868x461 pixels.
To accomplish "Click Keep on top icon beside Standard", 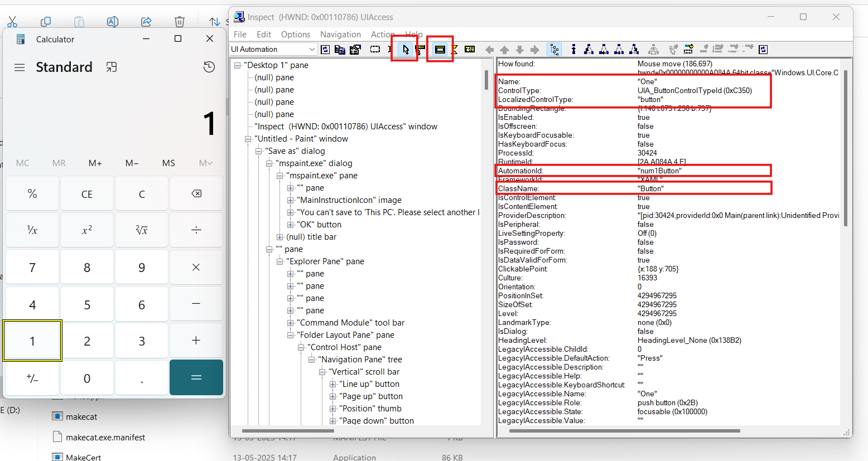I will click(112, 67).
